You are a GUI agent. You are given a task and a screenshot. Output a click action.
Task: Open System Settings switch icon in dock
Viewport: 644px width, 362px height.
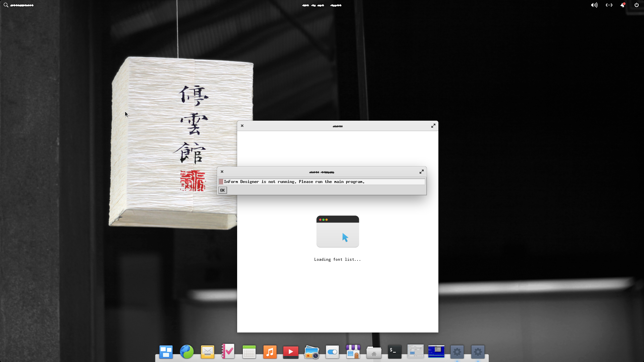[332, 352]
